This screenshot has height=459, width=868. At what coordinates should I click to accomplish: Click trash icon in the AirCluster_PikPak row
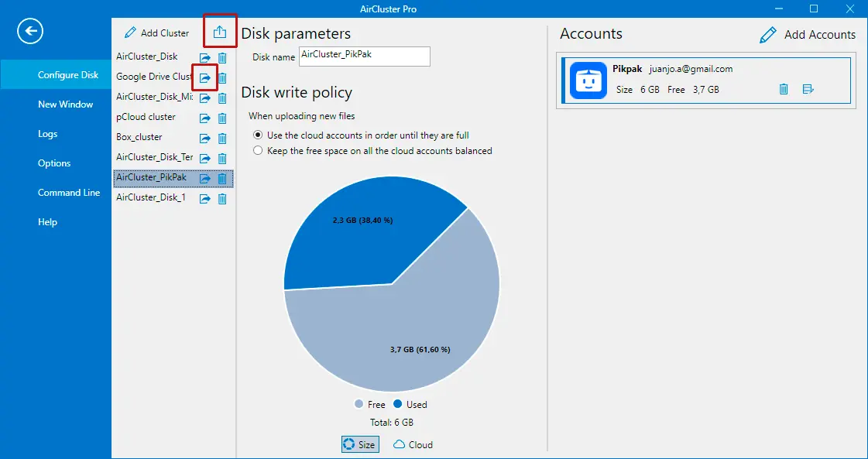pos(222,178)
